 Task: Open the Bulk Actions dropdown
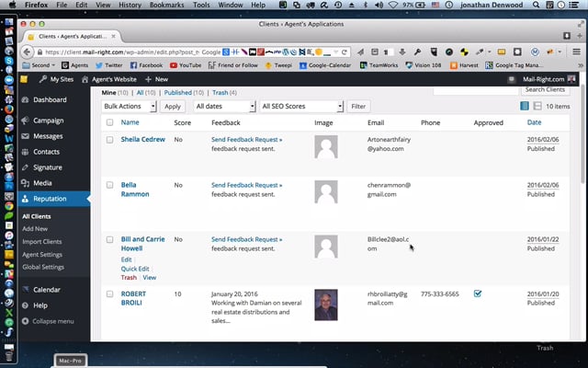(129, 107)
